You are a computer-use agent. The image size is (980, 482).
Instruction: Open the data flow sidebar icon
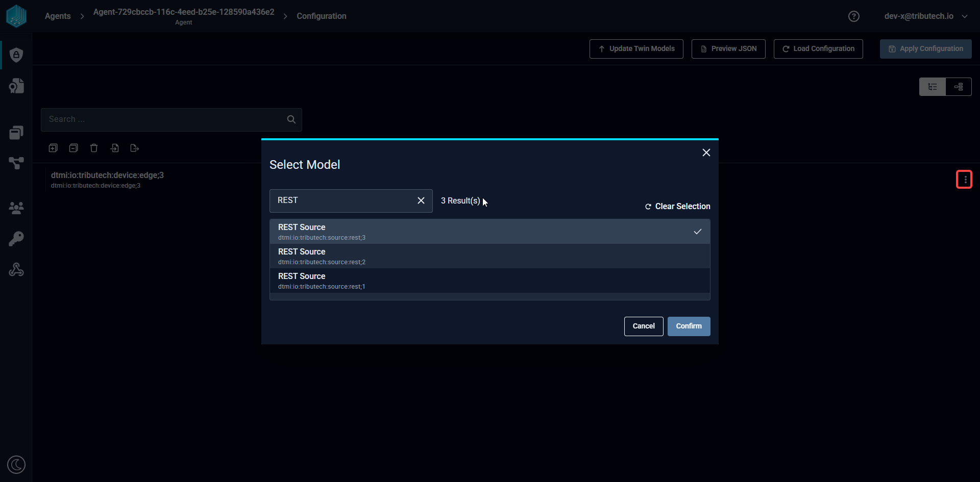(16, 163)
